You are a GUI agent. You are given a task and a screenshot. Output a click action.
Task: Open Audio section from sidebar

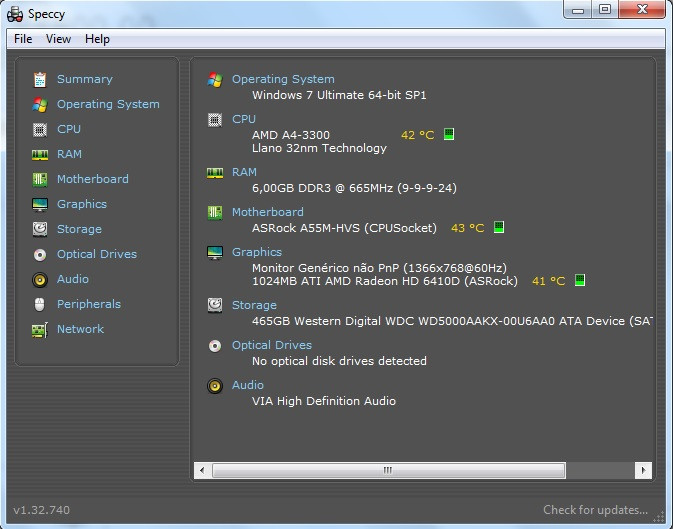pos(73,279)
